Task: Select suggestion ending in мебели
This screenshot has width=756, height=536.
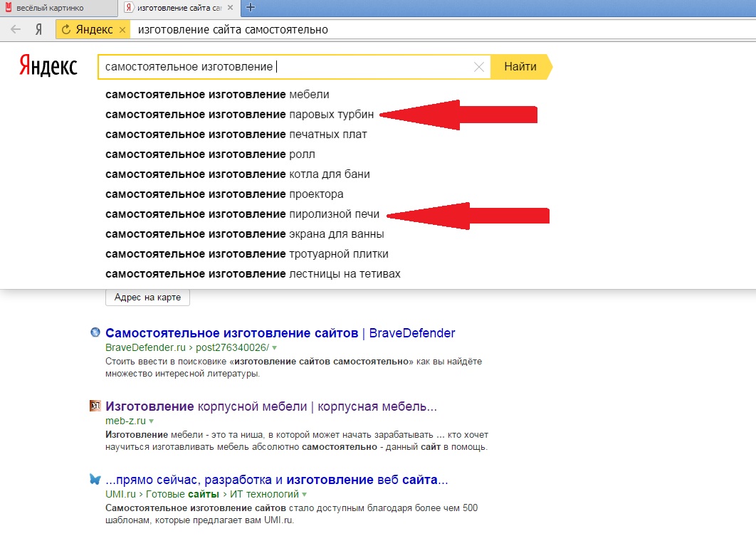Action: pos(217,95)
